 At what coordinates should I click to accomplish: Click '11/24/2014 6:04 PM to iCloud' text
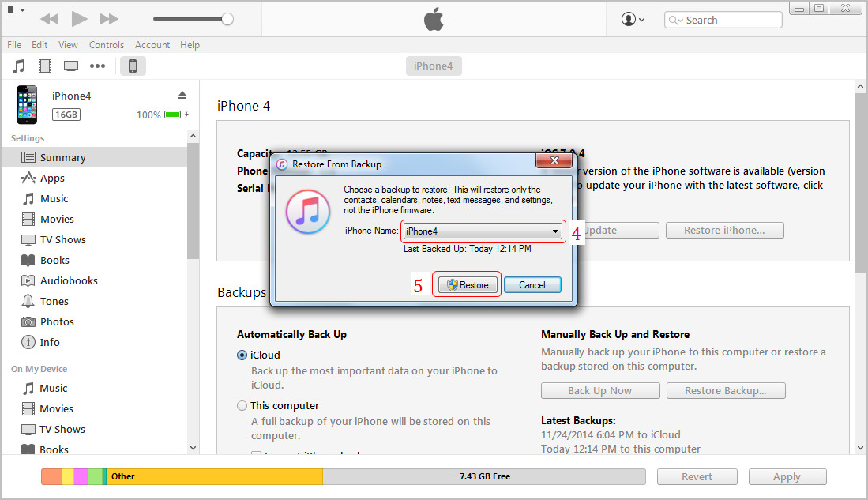611,434
